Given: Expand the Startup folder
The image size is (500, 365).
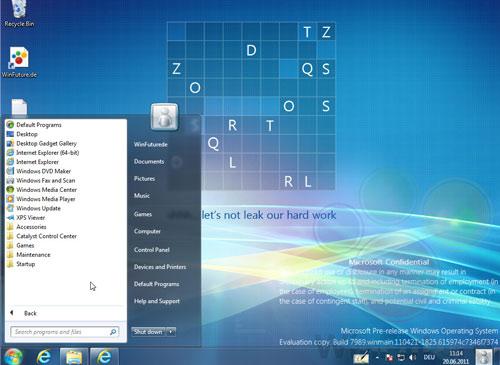Looking at the screenshot, I should pos(21,264).
